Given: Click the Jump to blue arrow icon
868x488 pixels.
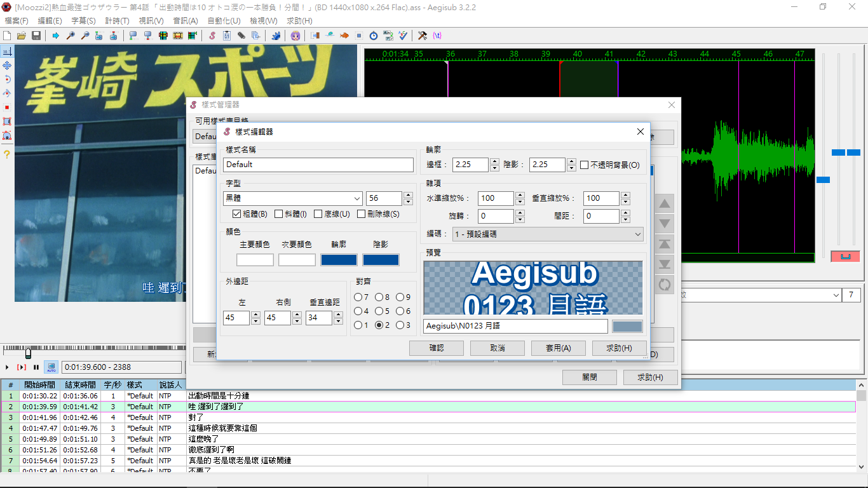Looking at the screenshot, I should pos(56,36).
